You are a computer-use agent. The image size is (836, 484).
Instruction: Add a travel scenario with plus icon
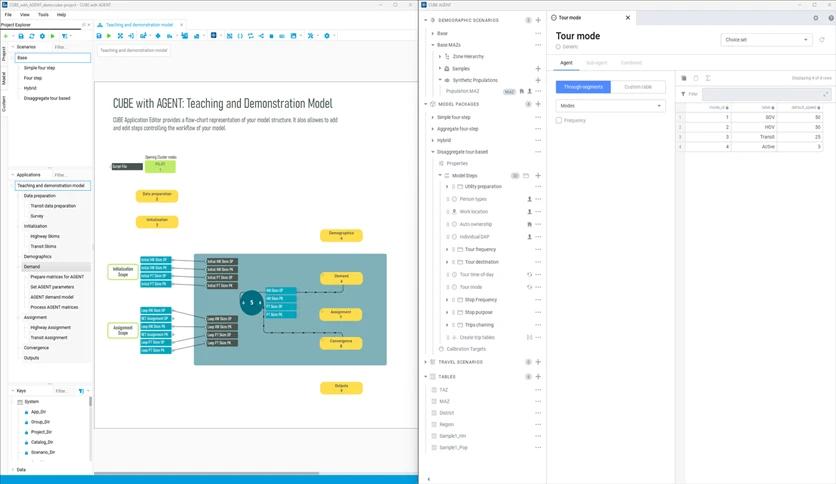tap(538, 362)
